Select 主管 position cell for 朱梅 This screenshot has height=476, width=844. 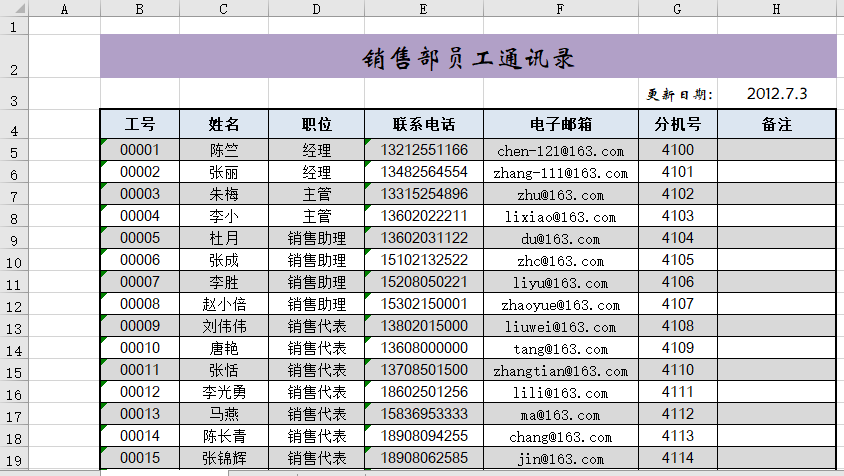coord(316,194)
